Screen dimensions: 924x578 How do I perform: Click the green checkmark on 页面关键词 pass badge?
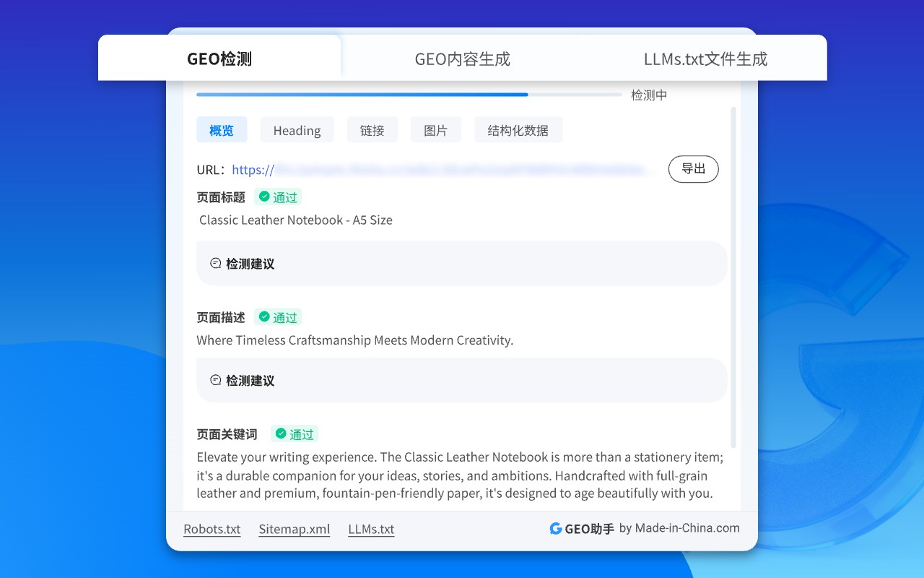click(282, 433)
